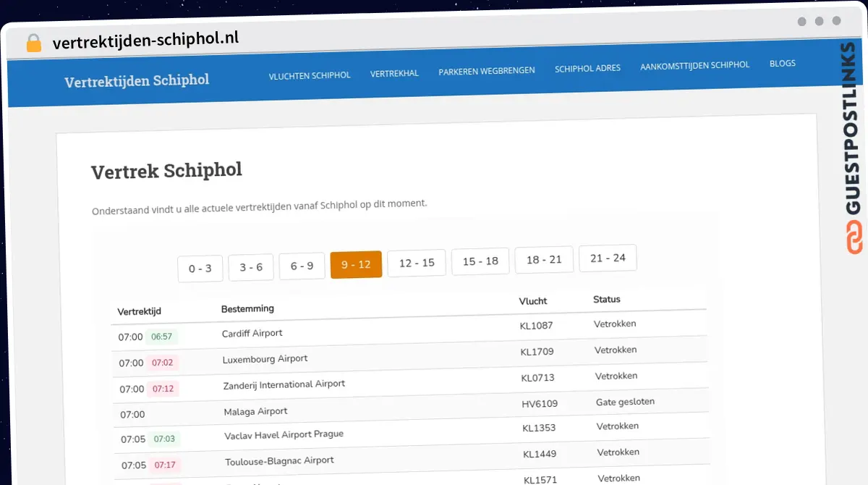Click the Luxembourg Airport destination
This screenshot has width=868, height=485.
click(265, 359)
